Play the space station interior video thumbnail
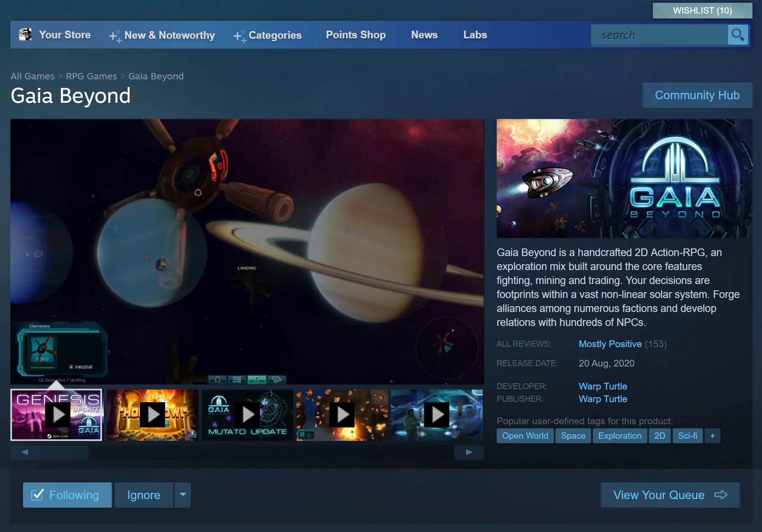The width and height of the screenshot is (762, 532). click(437, 415)
